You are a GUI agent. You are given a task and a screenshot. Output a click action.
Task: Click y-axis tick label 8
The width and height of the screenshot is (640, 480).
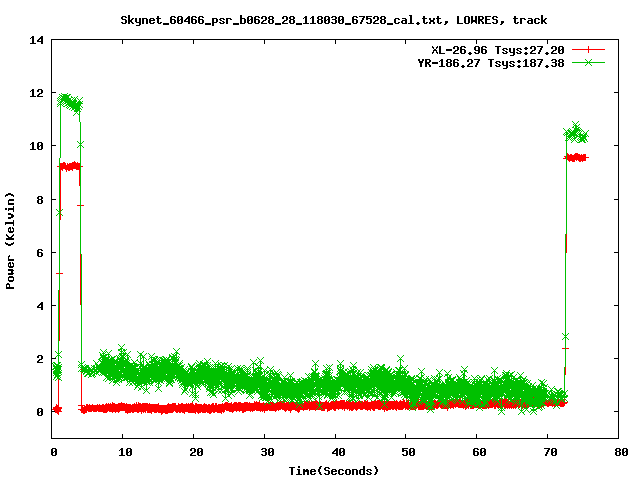point(40,200)
